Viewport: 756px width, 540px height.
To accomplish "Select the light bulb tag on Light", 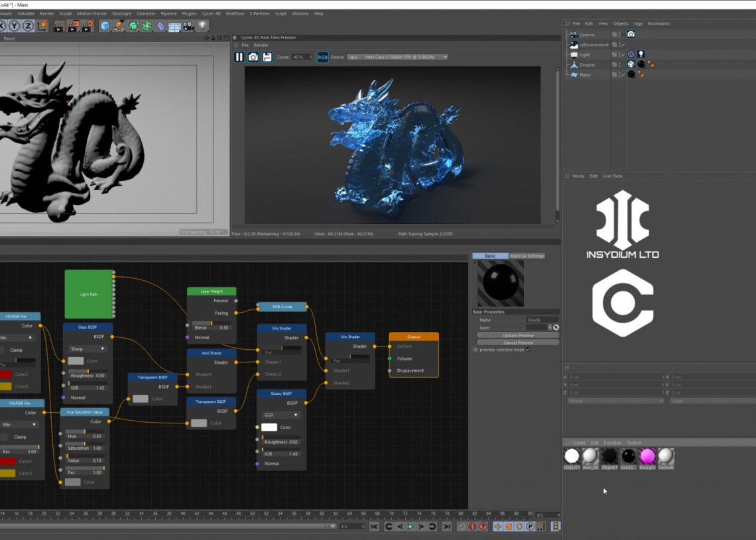I will click(x=642, y=54).
